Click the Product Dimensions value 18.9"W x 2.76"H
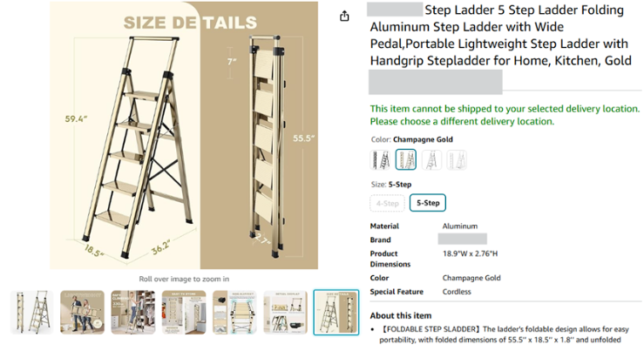This screenshot has width=644, height=351. (469, 253)
